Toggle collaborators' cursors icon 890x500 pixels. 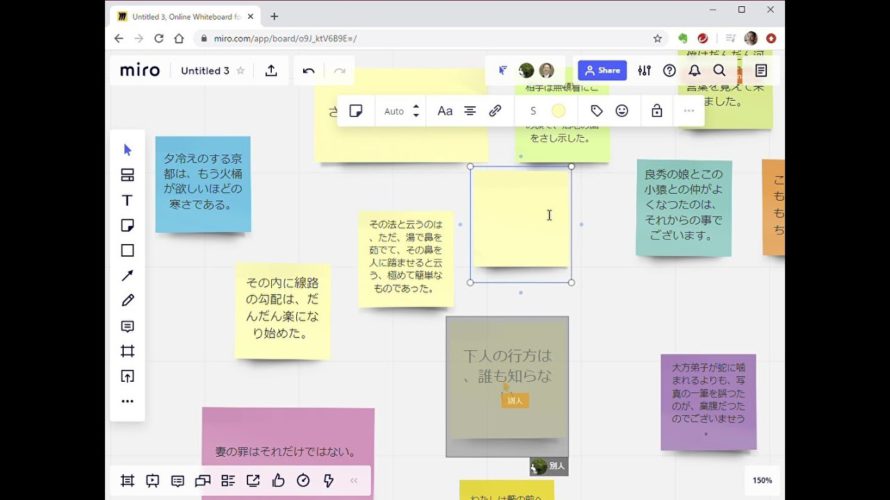502,70
